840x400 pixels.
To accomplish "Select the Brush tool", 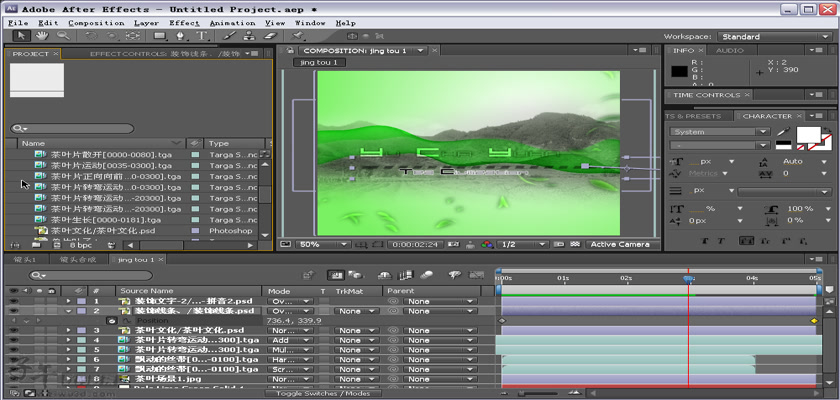I will tap(229, 36).
